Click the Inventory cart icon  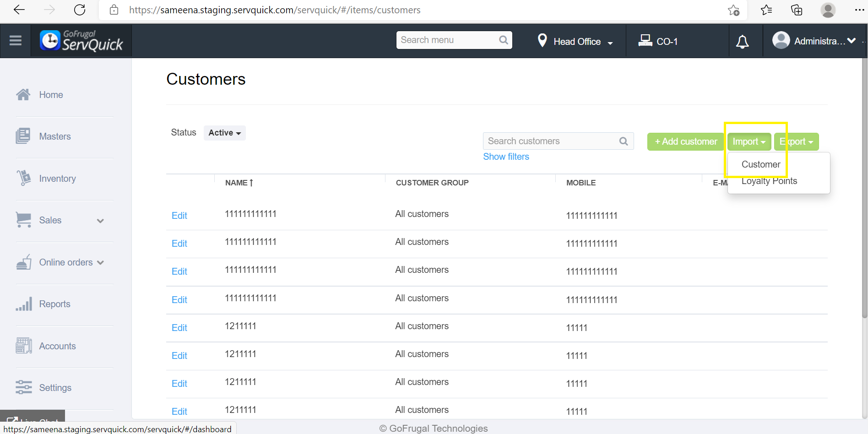click(x=23, y=178)
